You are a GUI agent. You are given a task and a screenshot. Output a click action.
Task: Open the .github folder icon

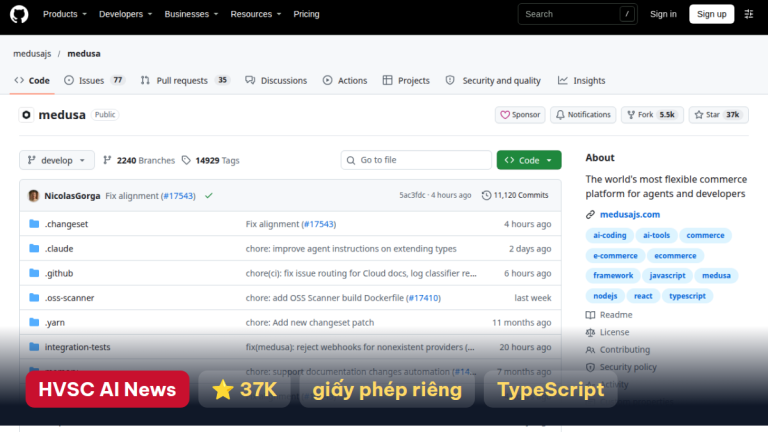(x=34, y=273)
